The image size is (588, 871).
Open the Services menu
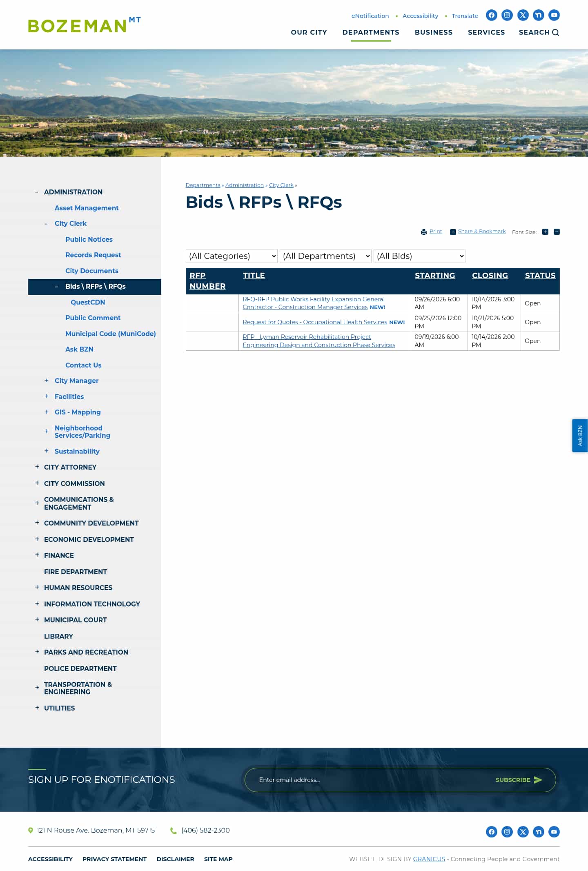(x=486, y=32)
